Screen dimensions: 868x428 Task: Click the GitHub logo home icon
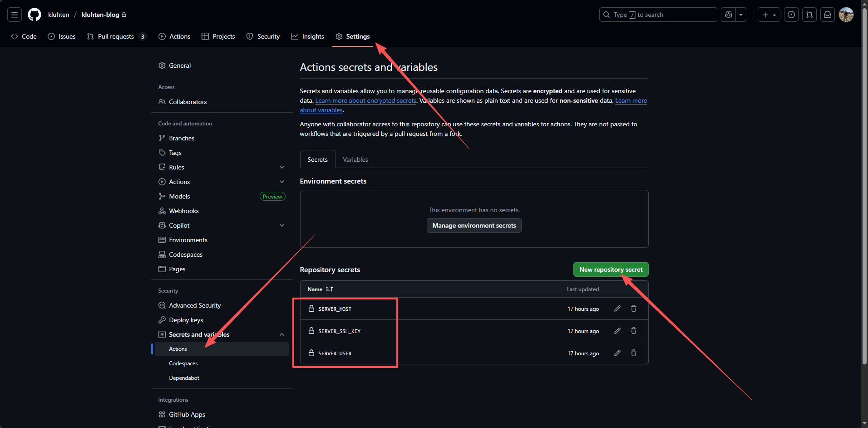click(x=35, y=15)
